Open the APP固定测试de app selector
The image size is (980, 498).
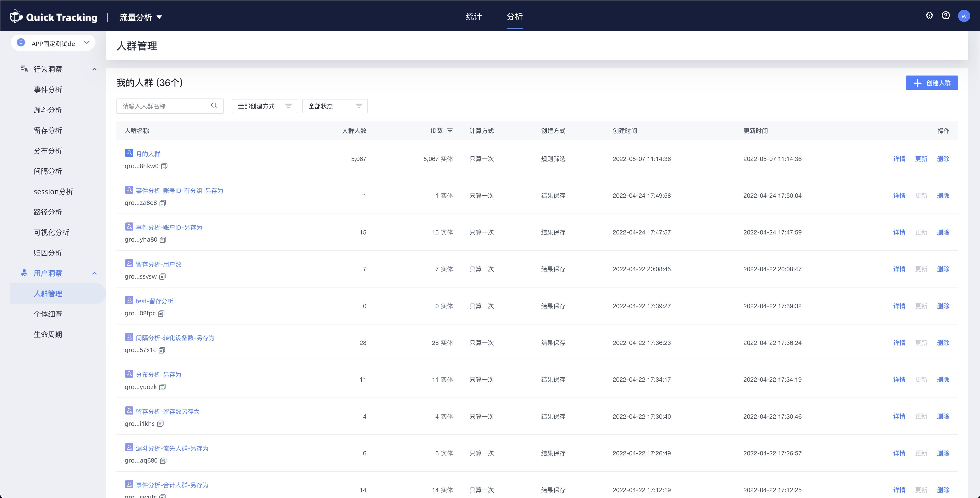tap(53, 43)
